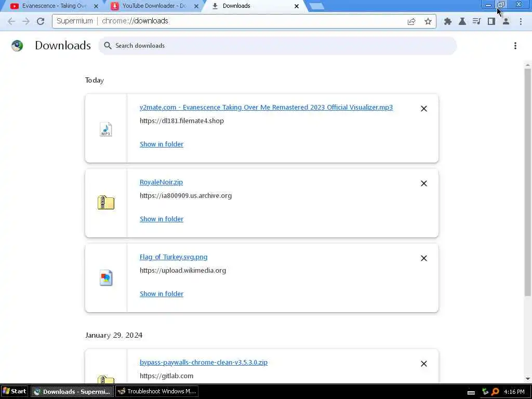Click the https://dl181.filemate4.shop source URL
The height and width of the screenshot is (399, 532).
pos(181,121)
